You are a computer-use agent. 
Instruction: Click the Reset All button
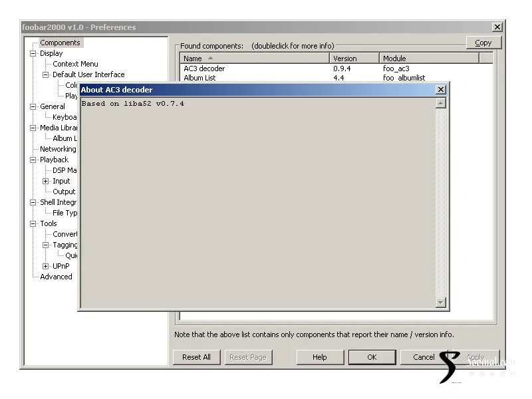click(196, 357)
